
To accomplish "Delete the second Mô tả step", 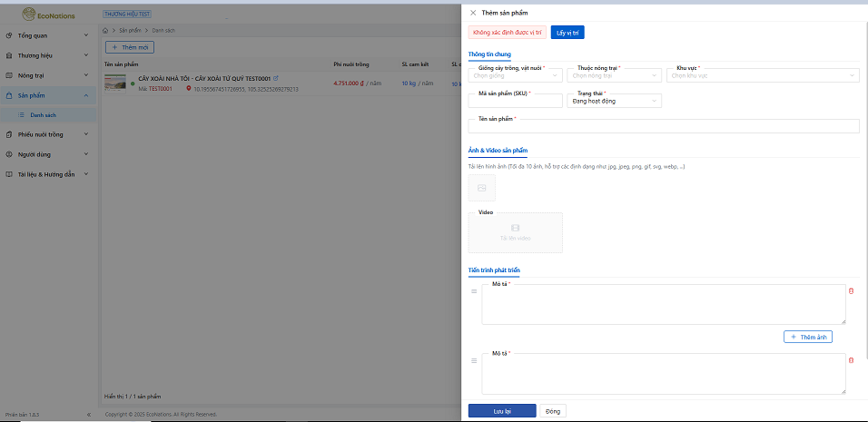I will pyautogui.click(x=851, y=360).
